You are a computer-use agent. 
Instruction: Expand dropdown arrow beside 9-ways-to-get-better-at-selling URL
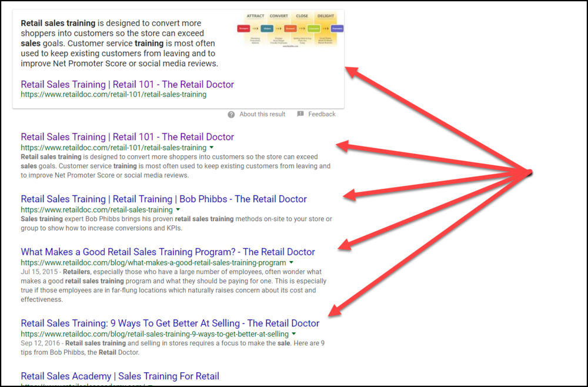coord(294,333)
